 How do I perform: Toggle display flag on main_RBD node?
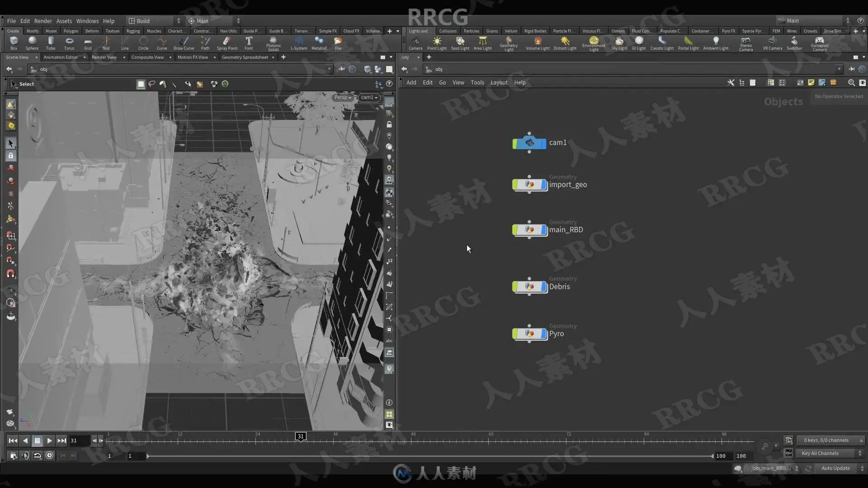coord(543,230)
